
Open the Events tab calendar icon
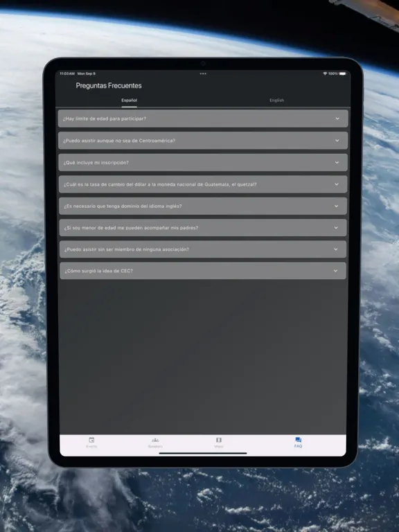pyautogui.click(x=91, y=440)
